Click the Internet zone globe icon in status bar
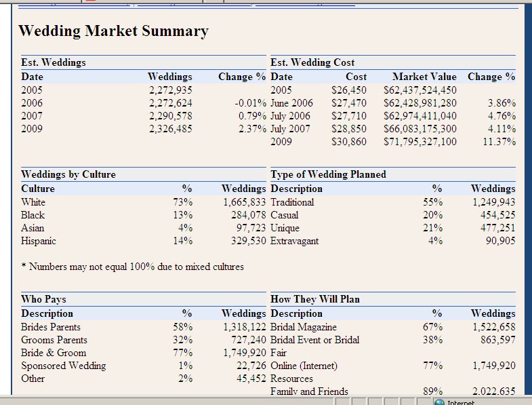Viewport: 532px width, 405px height. (441, 402)
